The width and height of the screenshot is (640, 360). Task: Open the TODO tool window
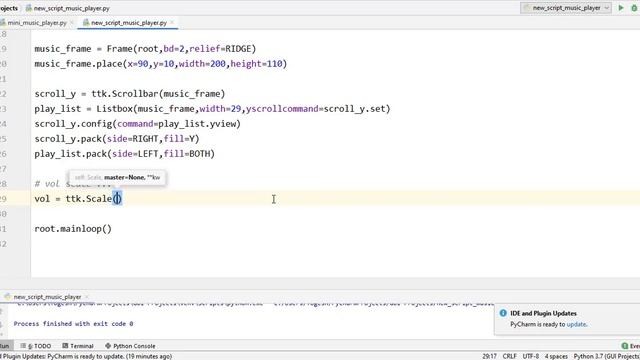pyautogui.click(x=36, y=346)
